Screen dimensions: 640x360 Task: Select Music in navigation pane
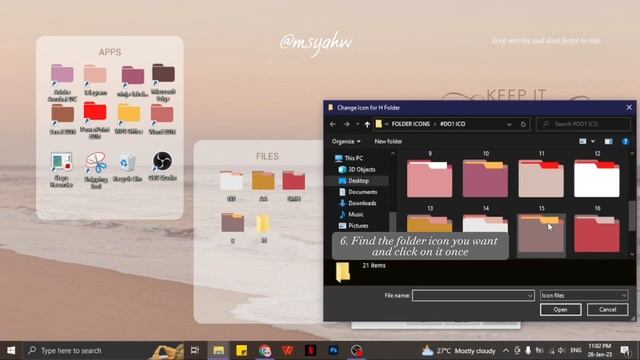click(x=351, y=214)
